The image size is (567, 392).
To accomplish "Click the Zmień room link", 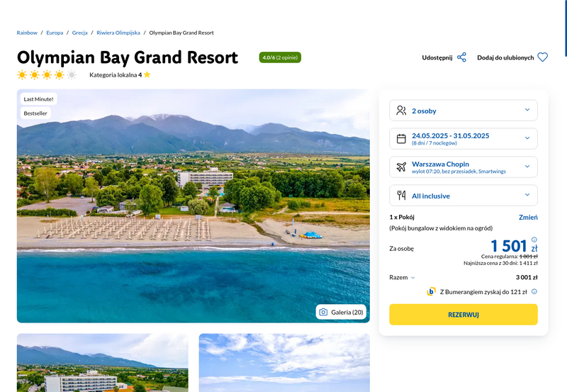I will point(528,218).
